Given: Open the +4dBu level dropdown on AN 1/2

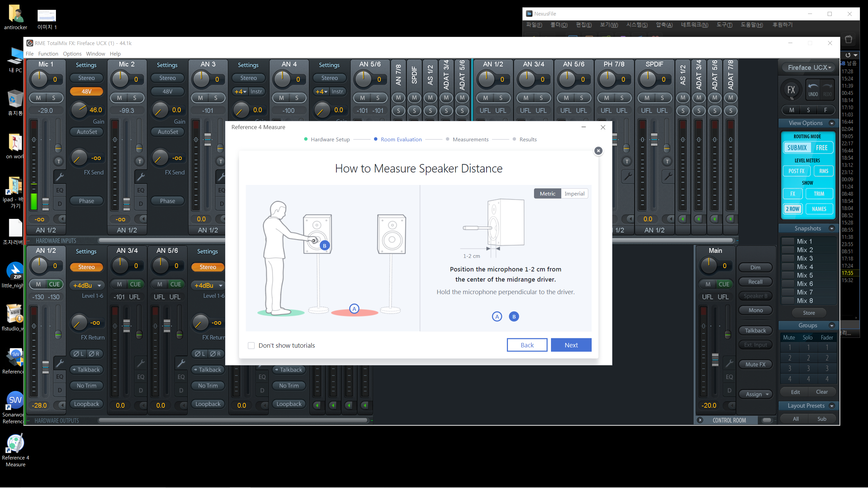Looking at the screenshot, I should tap(86, 285).
